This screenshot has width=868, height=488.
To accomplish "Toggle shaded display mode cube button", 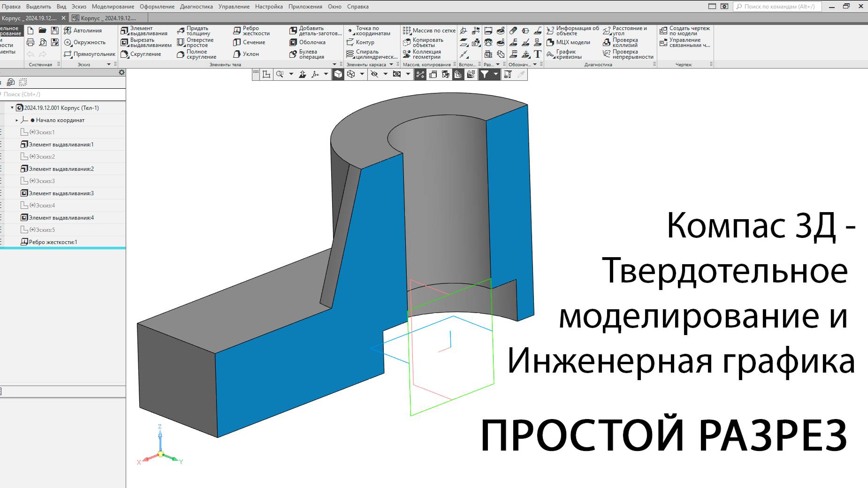I will point(338,74).
